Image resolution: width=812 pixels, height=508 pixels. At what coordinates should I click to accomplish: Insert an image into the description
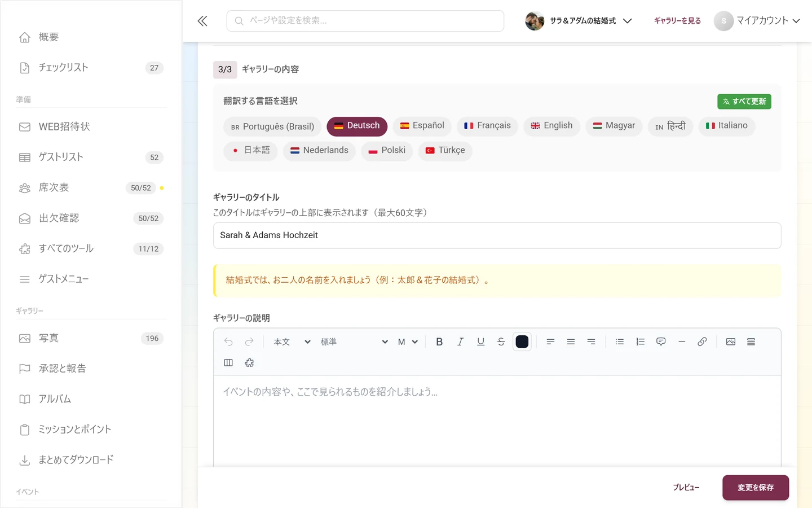731,341
